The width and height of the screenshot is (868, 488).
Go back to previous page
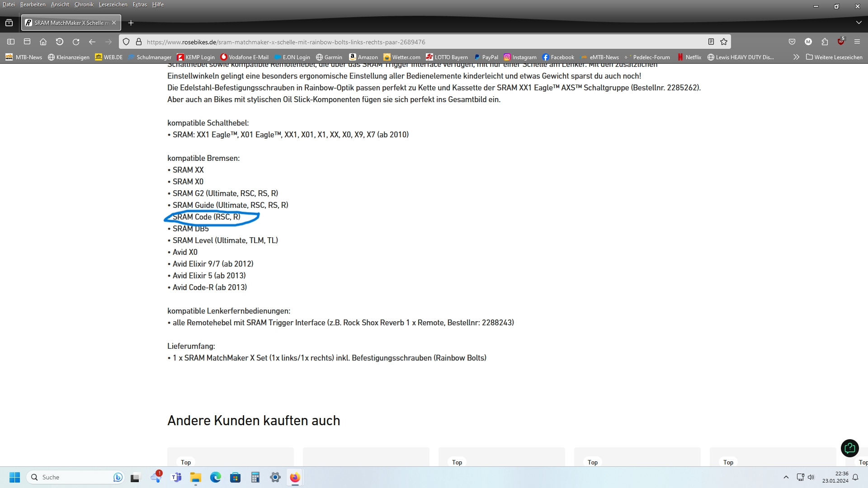[92, 42]
